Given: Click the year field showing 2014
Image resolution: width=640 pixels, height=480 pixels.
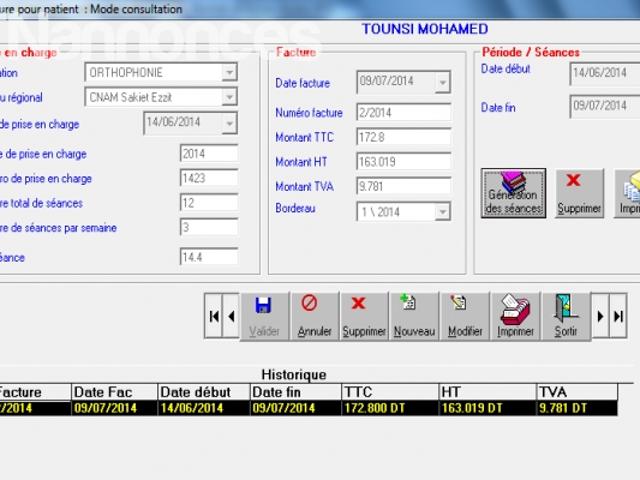Looking at the screenshot, I should [209, 153].
